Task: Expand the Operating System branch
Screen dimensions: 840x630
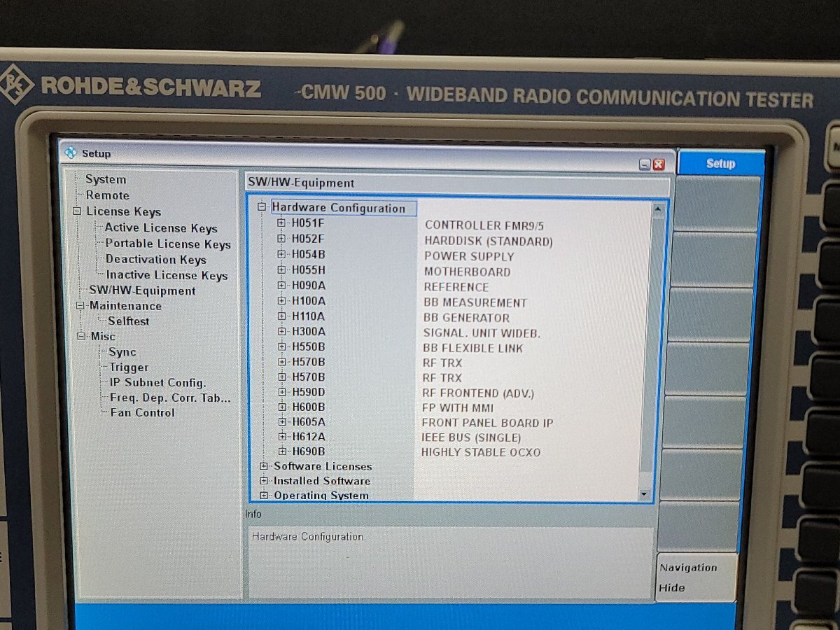Action: [262, 495]
